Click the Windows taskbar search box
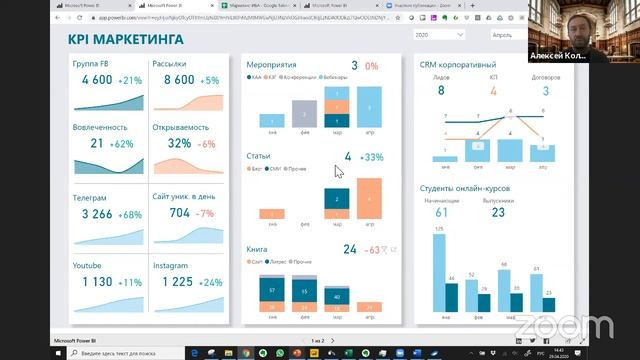Viewport: 640px width, 360px height. click(126, 353)
